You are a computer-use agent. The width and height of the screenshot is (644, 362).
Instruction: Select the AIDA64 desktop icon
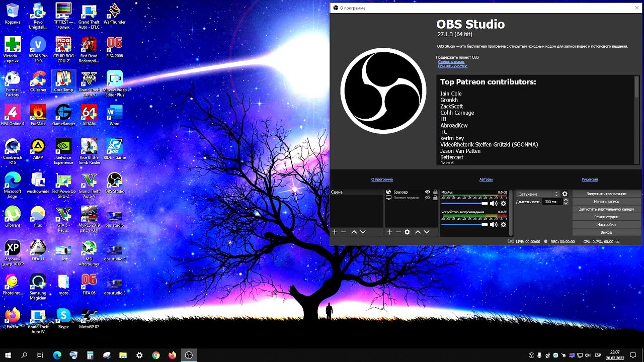[89, 115]
